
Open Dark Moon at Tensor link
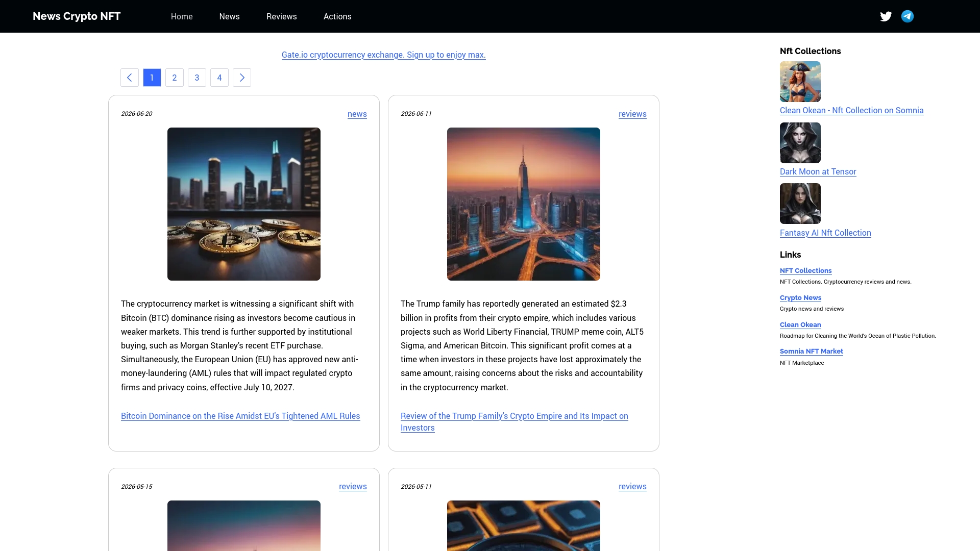point(818,171)
